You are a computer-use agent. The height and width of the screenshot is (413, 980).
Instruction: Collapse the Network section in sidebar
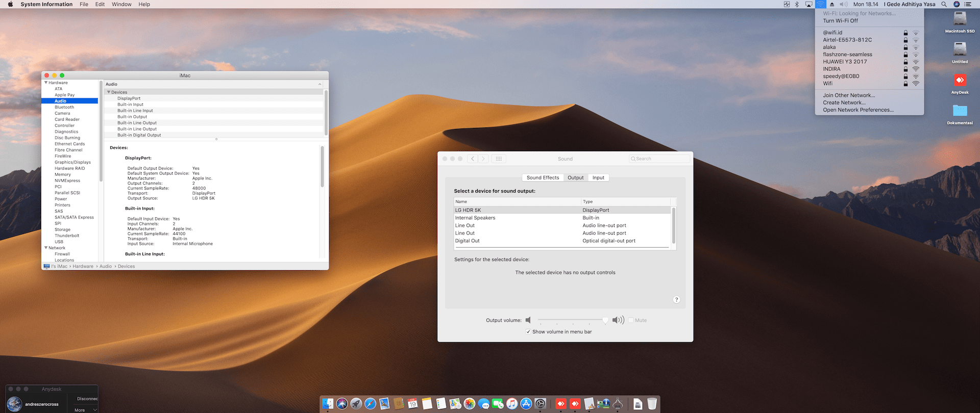(x=46, y=248)
